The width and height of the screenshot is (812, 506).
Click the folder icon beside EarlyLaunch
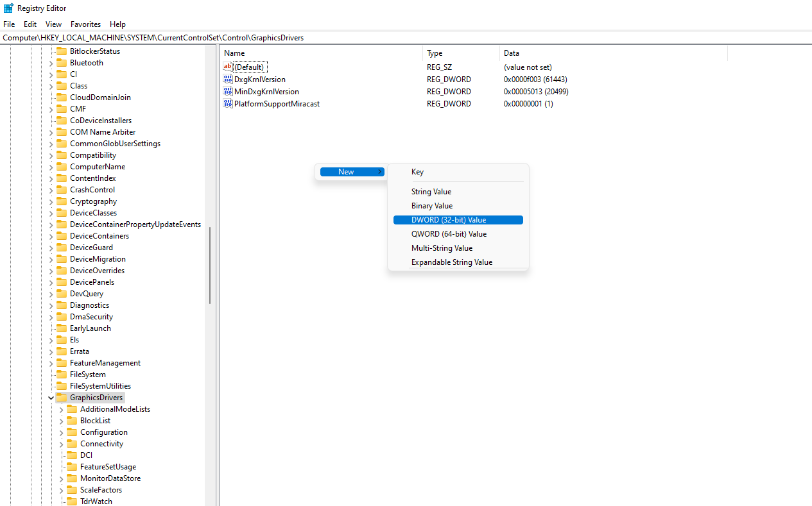62,328
